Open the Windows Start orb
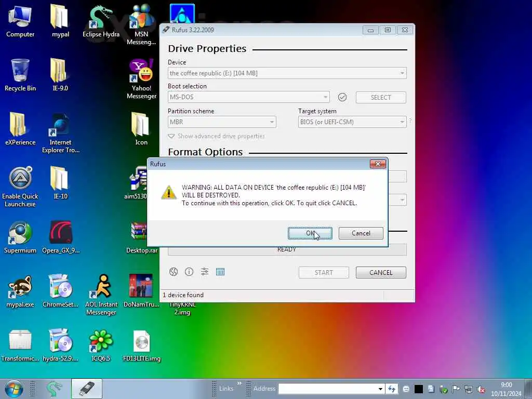The height and width of the screenshot is (399, 532). point(14,389)
